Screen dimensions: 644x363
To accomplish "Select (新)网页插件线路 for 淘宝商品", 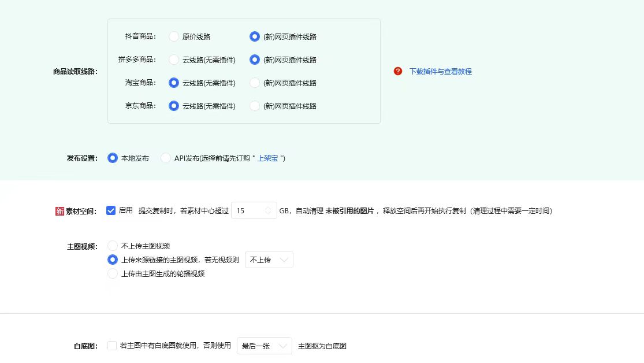I will (x=255, y=83).
